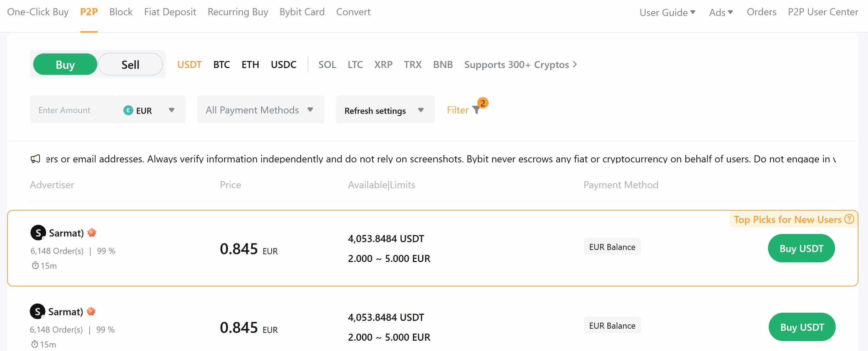Image resolution: width=868 pixels, height=351 pixels.
Task: Click the Filter funnel icon
Action: pyautogui.click(x=476, y=111)
